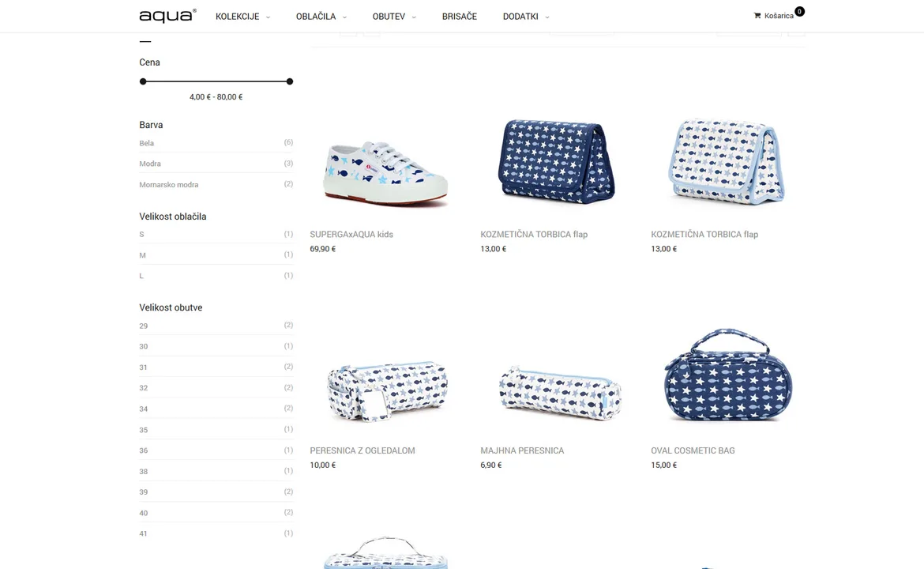Click the price range slider track

[x=216, y=81]
